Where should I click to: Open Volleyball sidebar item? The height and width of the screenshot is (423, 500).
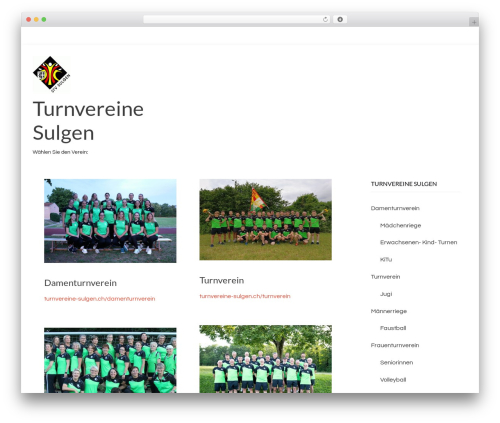coord(393,380)
